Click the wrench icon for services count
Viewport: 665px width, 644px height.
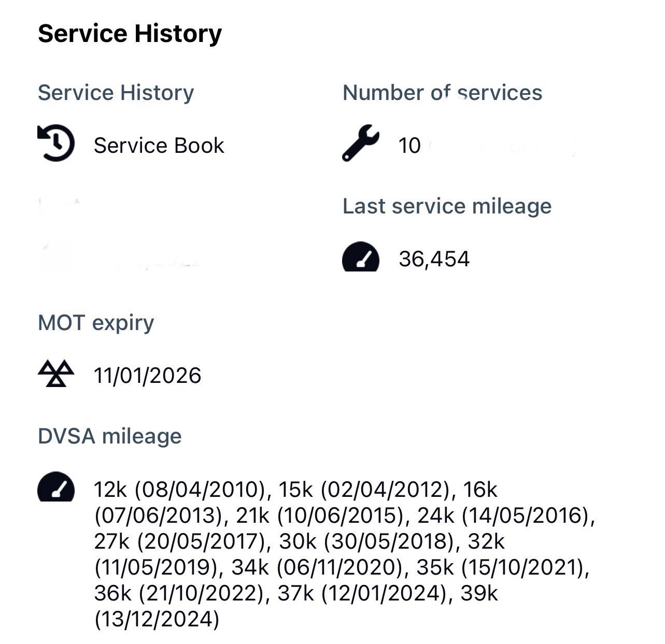point(360,142)
